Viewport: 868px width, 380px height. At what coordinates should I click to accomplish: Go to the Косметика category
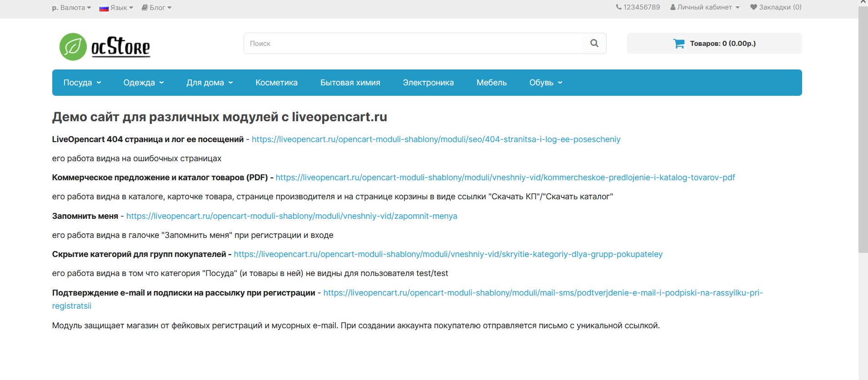coord(276,83)
